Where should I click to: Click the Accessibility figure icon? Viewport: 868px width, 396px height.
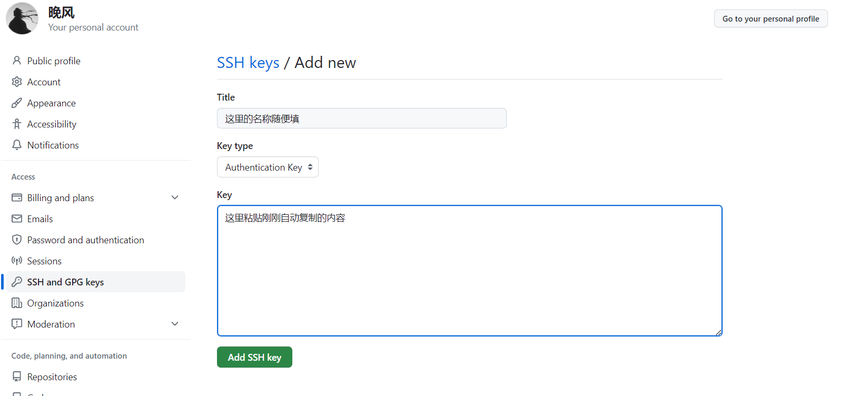click(17, 124)
